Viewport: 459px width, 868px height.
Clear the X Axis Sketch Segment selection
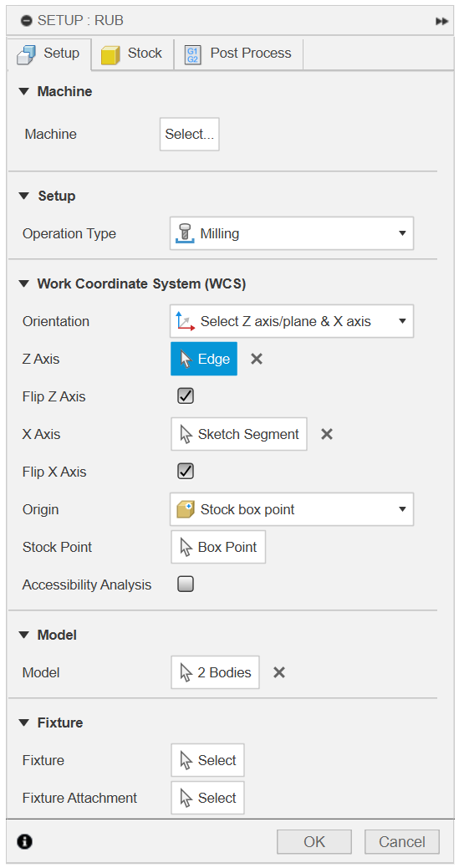(x=327, y=434)
